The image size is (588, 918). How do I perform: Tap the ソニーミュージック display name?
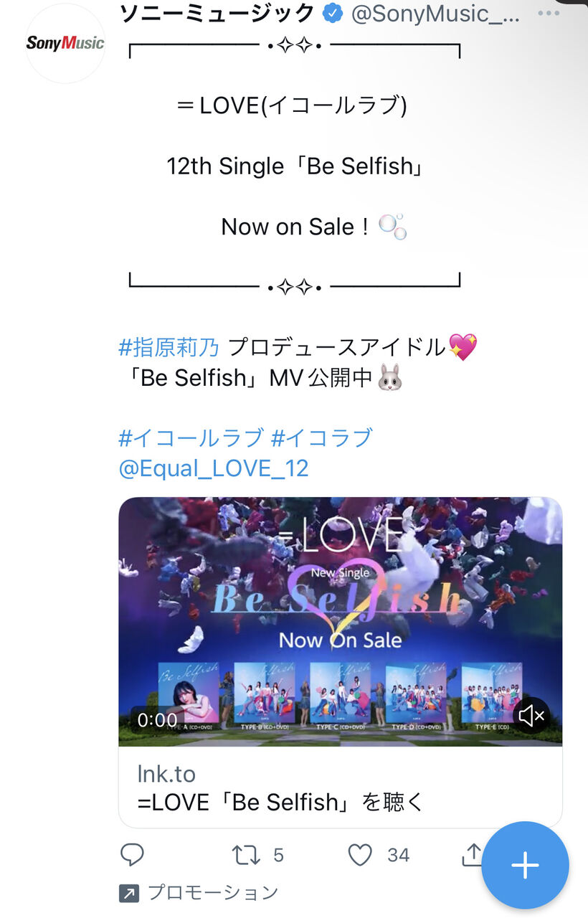point(217,13)
